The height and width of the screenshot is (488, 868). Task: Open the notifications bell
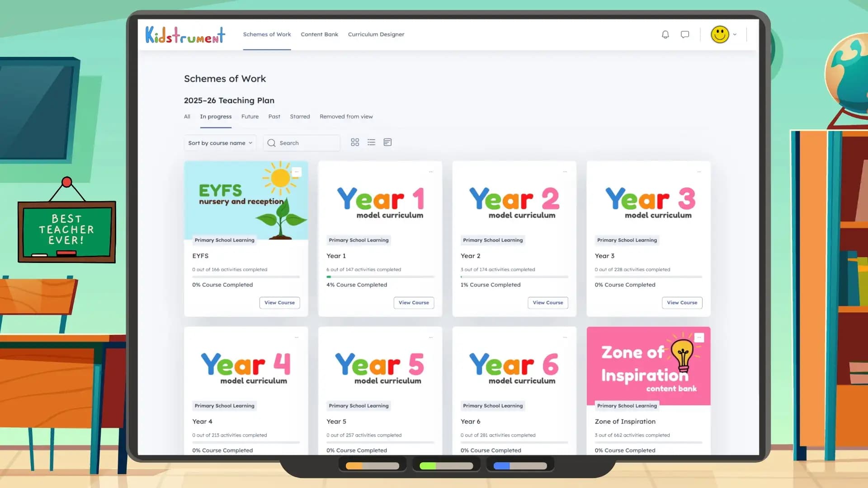[x=665, y=34]
